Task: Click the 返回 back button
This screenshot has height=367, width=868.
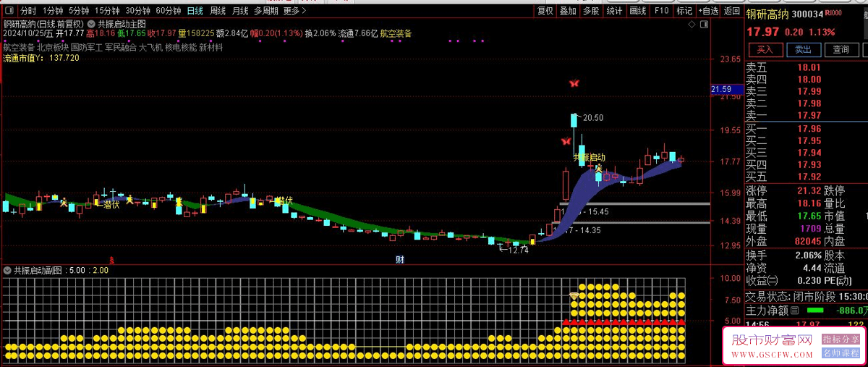Action: [731, 11]
